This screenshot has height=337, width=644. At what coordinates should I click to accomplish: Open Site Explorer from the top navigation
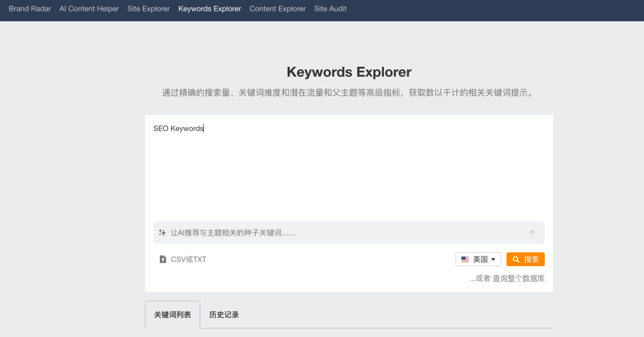[148, 9]
